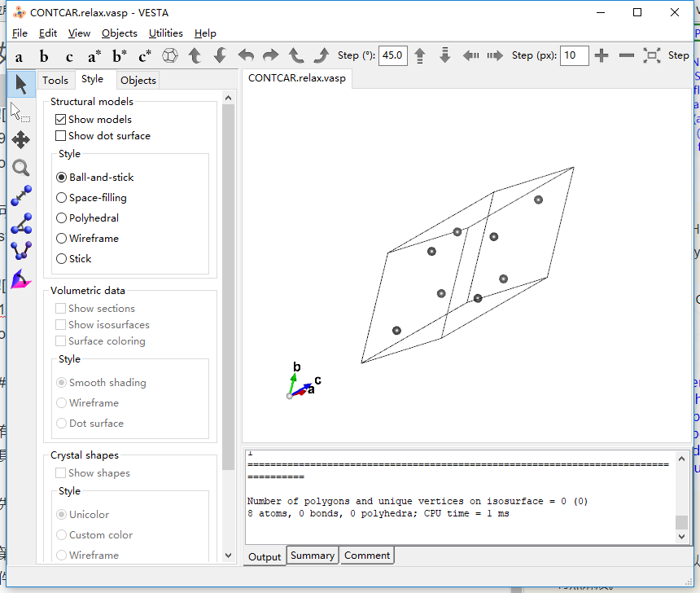Translate structure upward

[x=420, y=56]
